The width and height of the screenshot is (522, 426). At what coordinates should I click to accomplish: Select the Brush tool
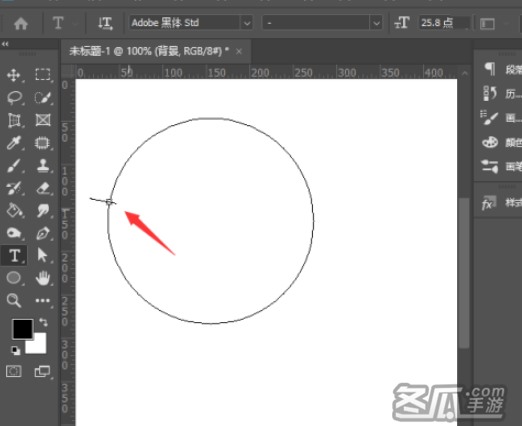click(14, 166)
